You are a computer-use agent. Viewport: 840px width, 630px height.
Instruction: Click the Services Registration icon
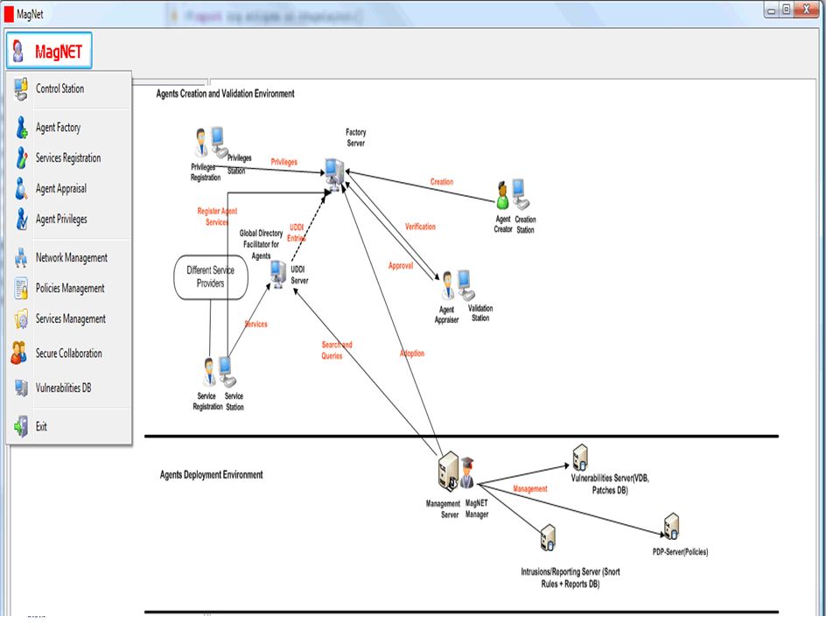point(21,158)
